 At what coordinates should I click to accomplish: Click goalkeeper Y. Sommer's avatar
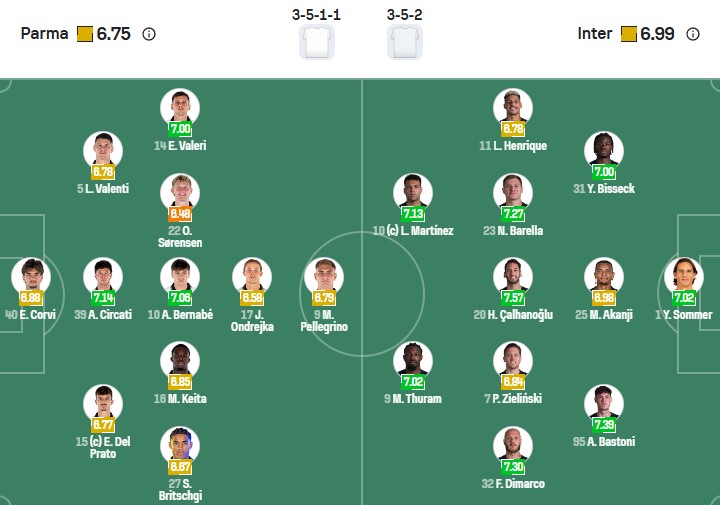[x=684, y=275]
